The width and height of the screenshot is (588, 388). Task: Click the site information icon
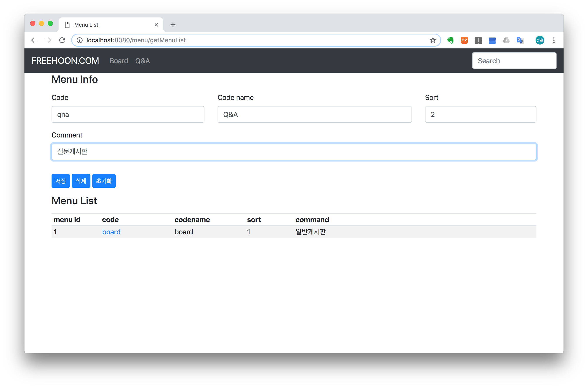80,40
